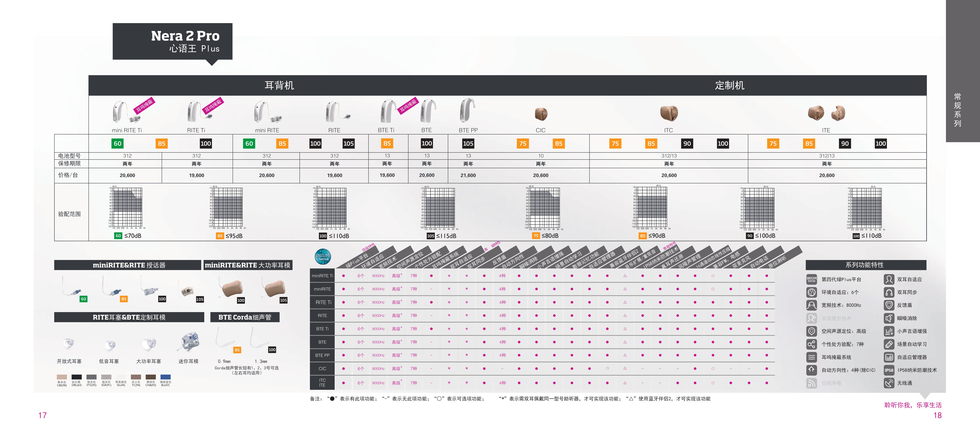Click the bandwidth icon next to 宽频技术
980x435 pixels.
coord(812,305)
